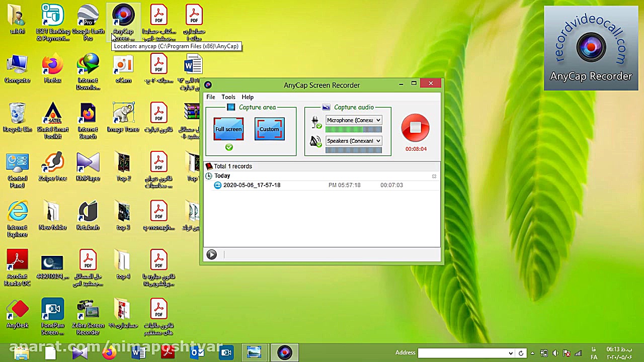Launch oCam from the desktop
The image size is (644, 362).
[123, 69]
